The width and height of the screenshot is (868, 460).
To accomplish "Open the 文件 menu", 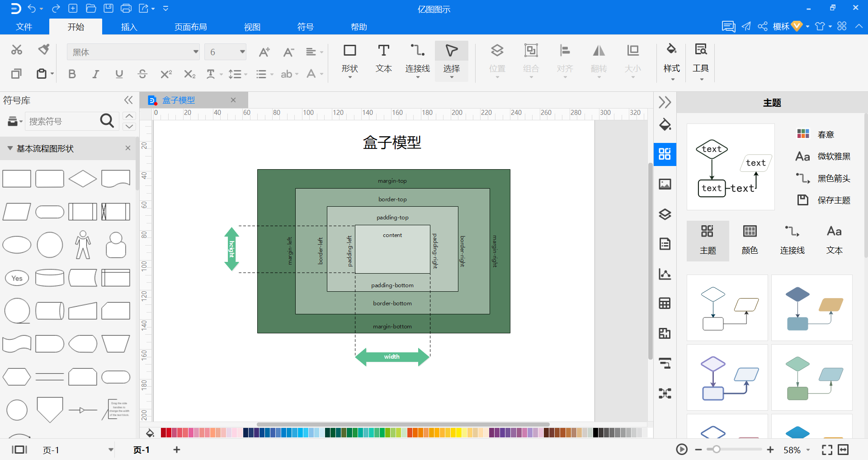I will click(24, 27).
